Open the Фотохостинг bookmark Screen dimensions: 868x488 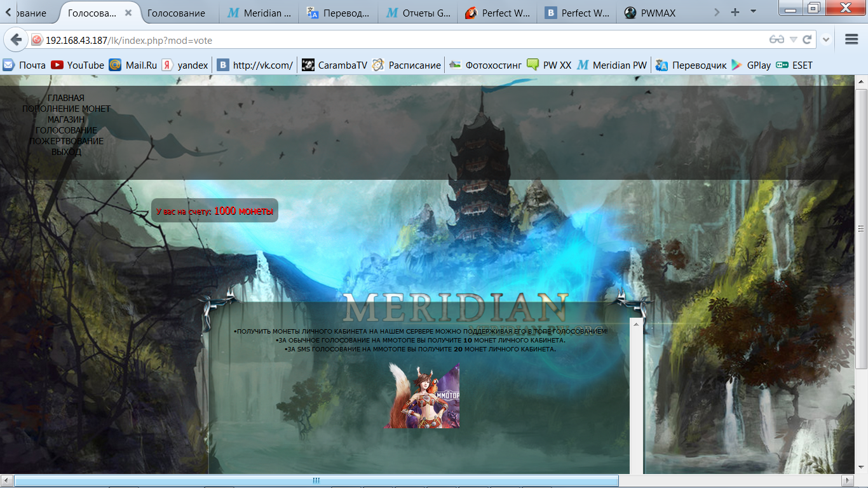[x=485, y=65]
